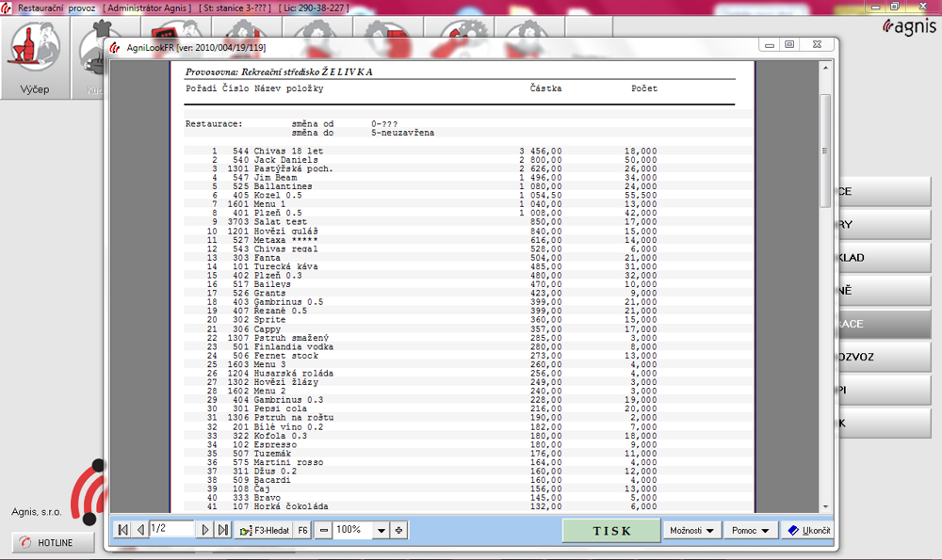Open the Možnosti dropdown menu
942x560 pixels.
692,531
